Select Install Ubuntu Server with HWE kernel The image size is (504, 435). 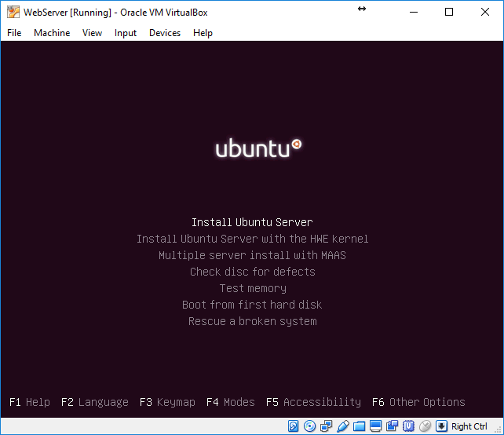click(252, 239)
